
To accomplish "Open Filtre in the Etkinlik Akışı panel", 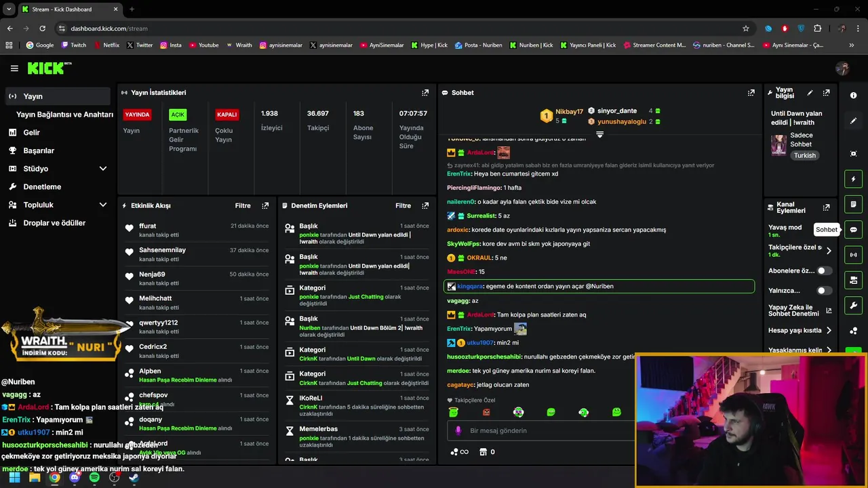I will (x=243, y=205).
